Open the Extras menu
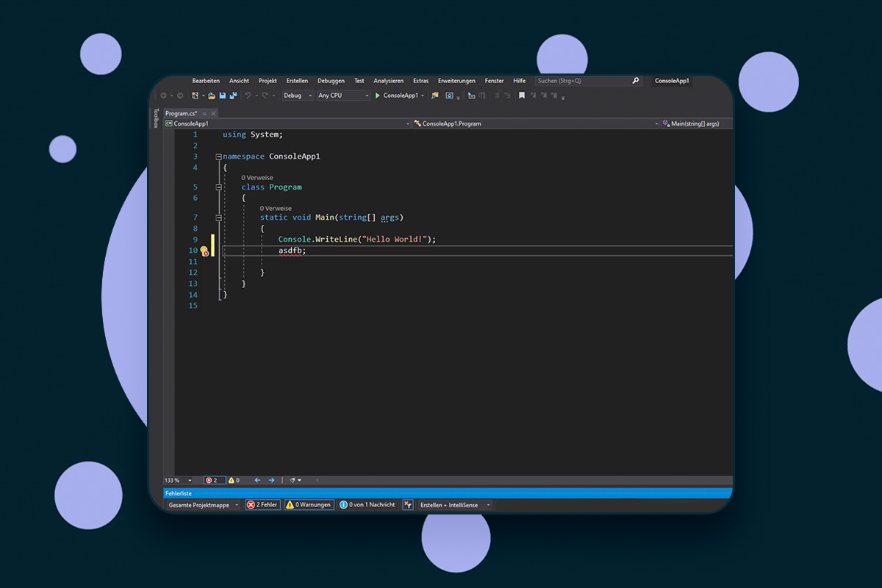882x588 pixels. pos(420,81)
